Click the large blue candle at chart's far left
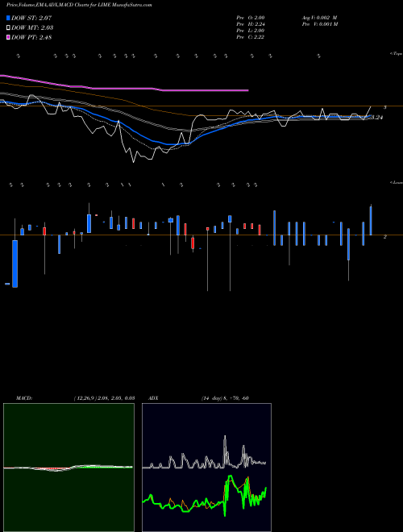Viewport: 403px width, 532px height. [15, 264]
